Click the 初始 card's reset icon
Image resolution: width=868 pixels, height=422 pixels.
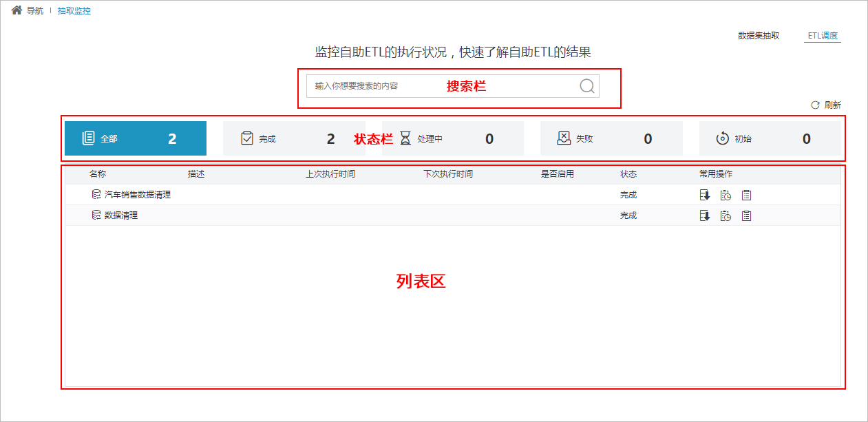(x=722, y=138)
